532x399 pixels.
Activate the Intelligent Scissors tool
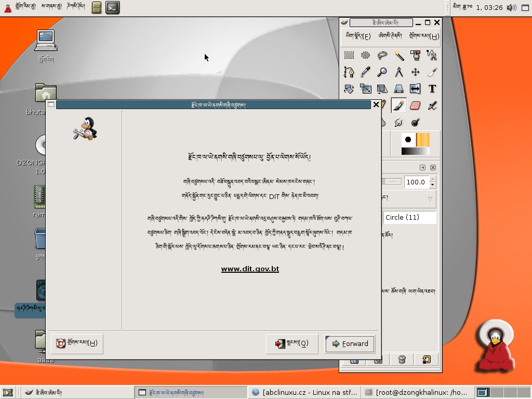point(432,55)
